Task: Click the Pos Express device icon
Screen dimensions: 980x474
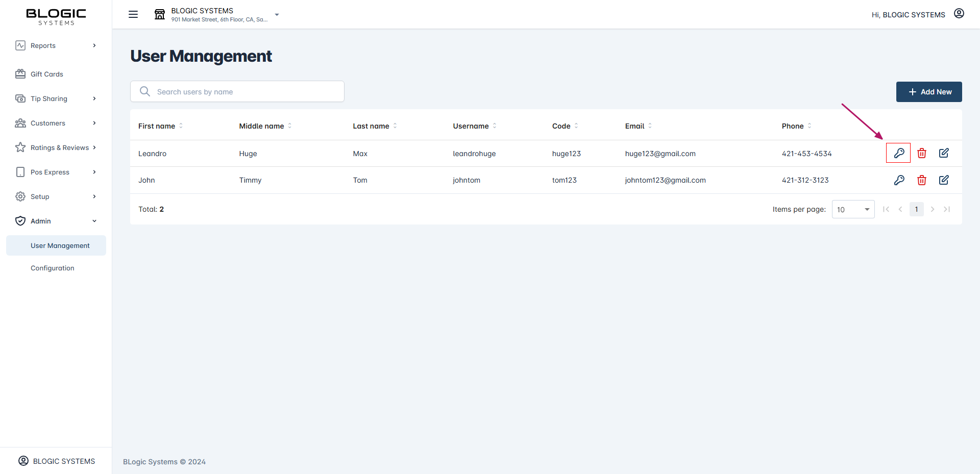Action: tap(20, 172)
